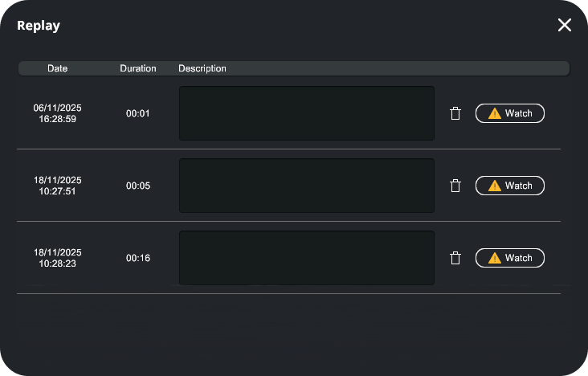The height and width of the screenshot is (376, 588).
Task: Click warning icon on first Watch button
Action: coord(494,113)
